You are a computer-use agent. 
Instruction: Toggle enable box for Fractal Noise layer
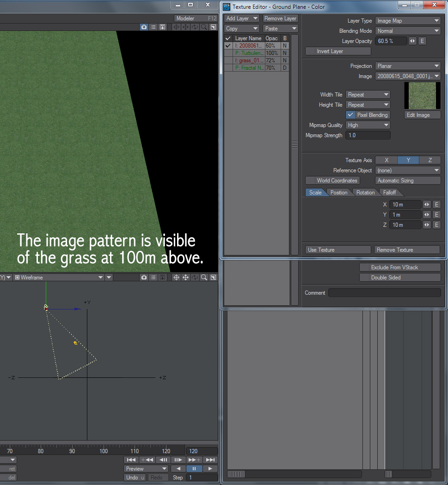pos(228,68)
